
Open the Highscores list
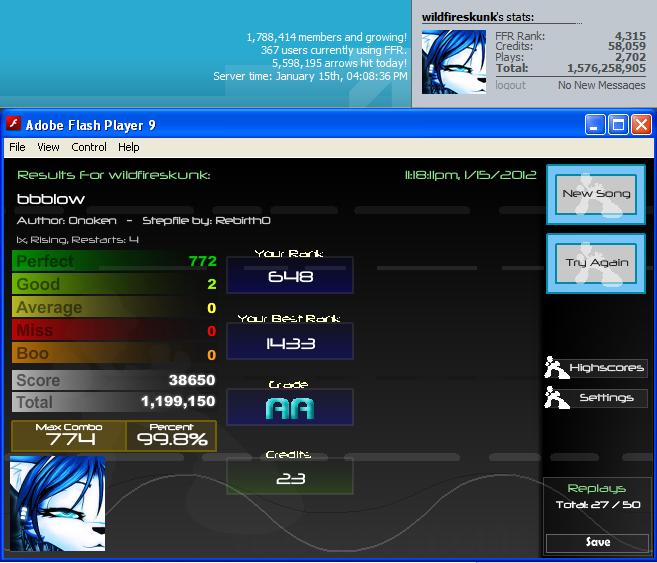(x=606, y=368)
